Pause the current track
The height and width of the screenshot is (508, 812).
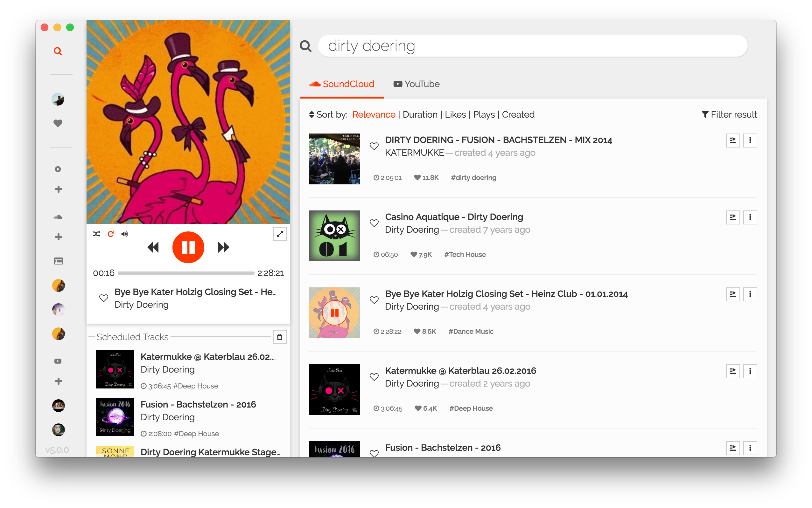coord(188,248)
